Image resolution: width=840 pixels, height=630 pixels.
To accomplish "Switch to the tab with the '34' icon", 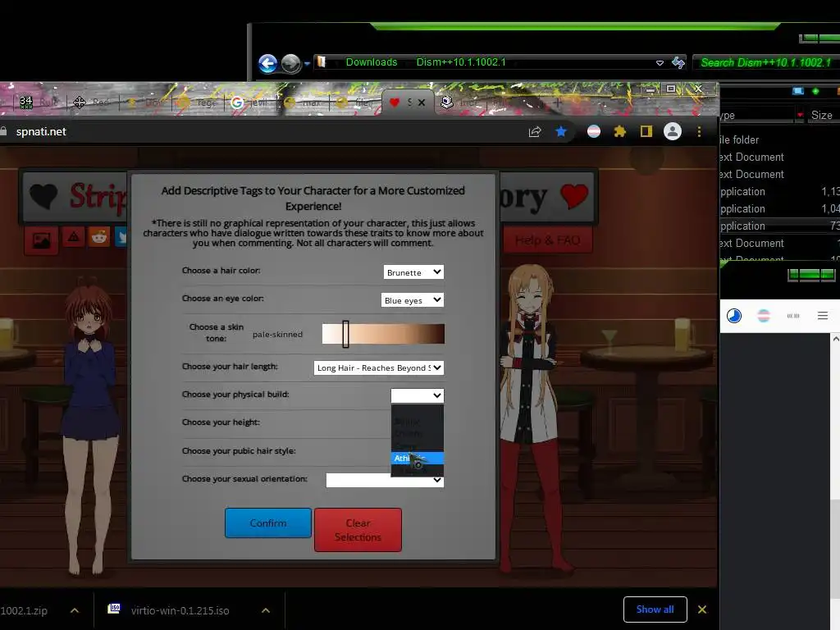I will (38, 103).
